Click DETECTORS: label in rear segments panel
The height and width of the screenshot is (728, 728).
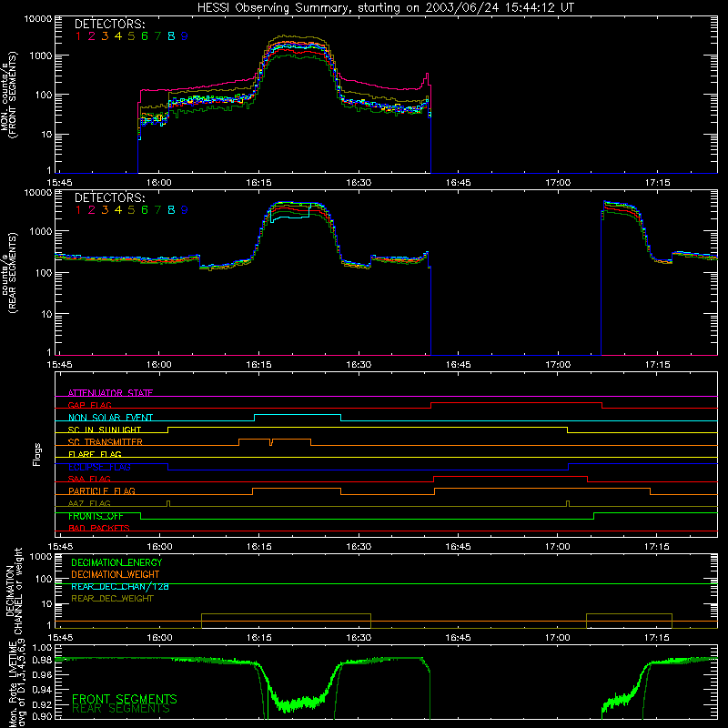(x=109, y=197)
